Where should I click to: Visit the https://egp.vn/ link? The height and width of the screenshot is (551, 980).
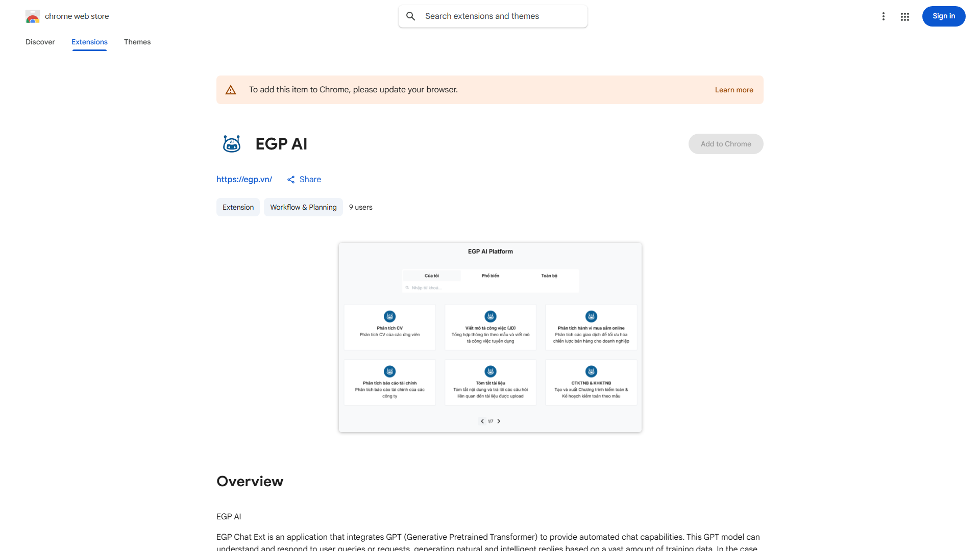click(244, 180)
